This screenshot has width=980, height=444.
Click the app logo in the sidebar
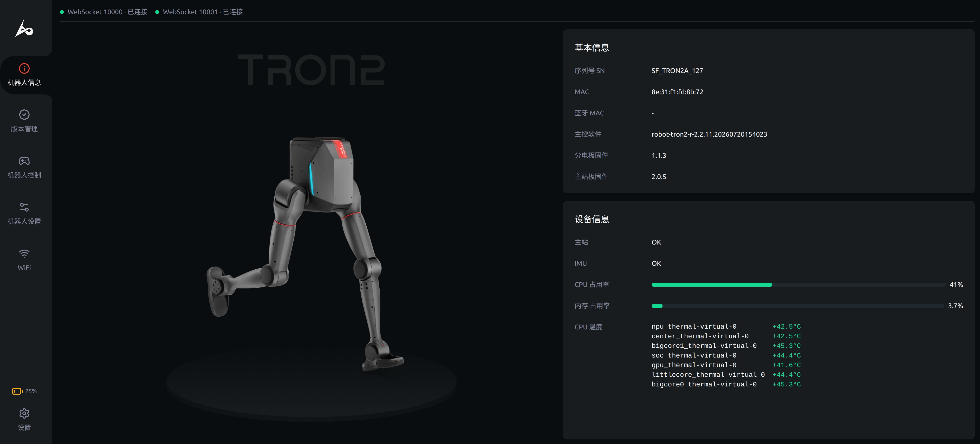tap(24, 28)
